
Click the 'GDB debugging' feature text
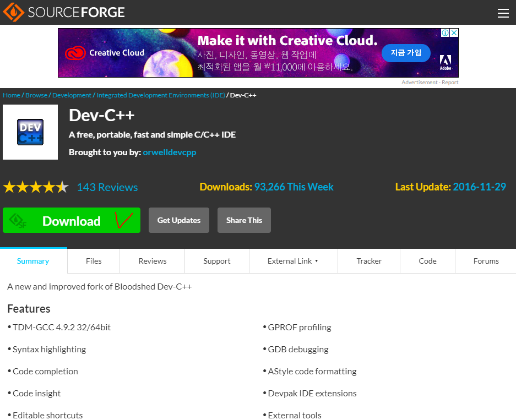click(x=298, y=350)
